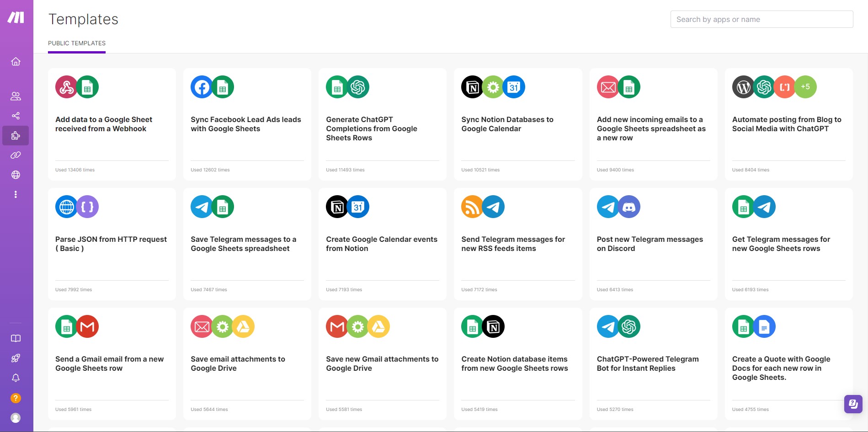Open the user profile avatar
868x432 pixels.
[x=16, y=418]
